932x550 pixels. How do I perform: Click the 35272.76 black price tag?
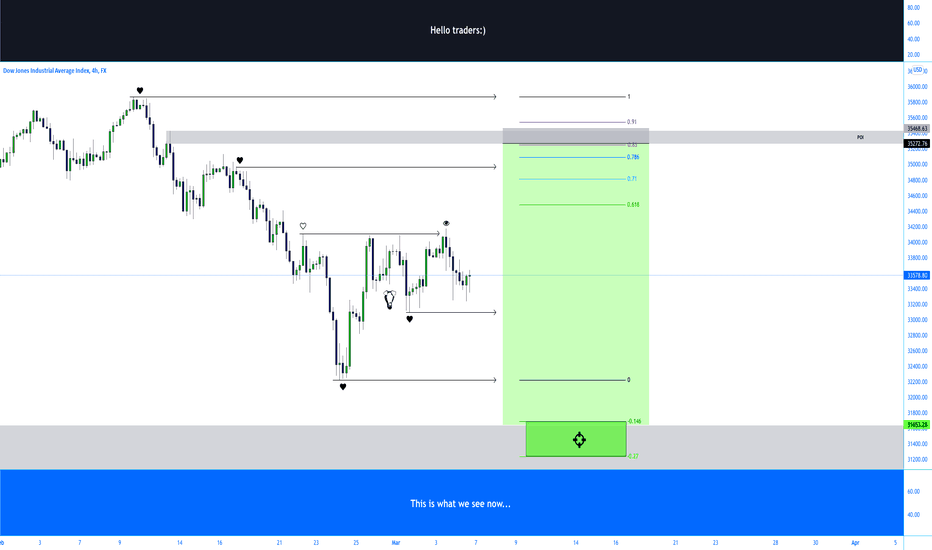(917, 144)
